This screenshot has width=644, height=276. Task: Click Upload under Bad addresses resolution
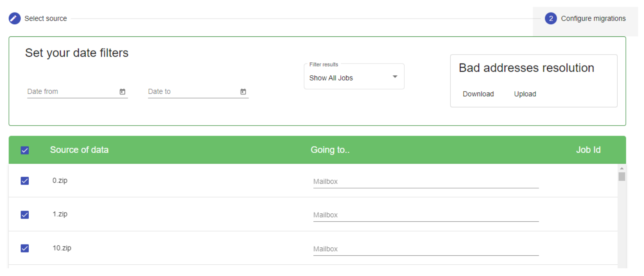(525, 94)
